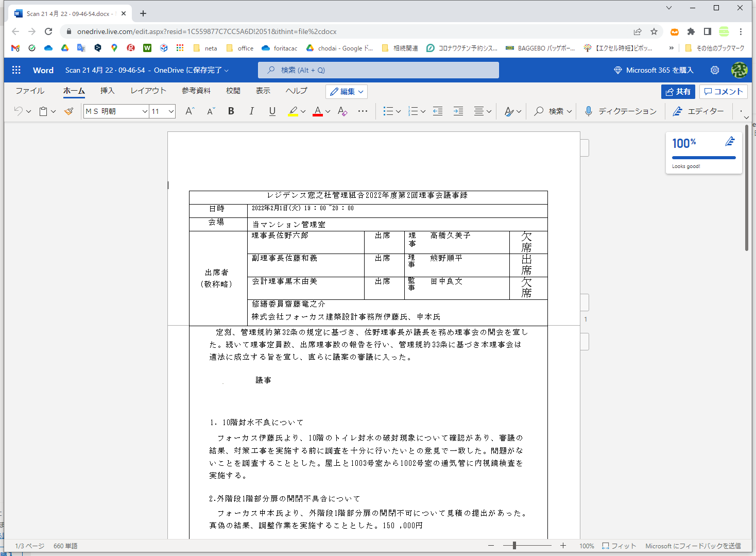The image size is (756, 556).
Task: Start dictation with the microphone icon
Action: (588, 111)
